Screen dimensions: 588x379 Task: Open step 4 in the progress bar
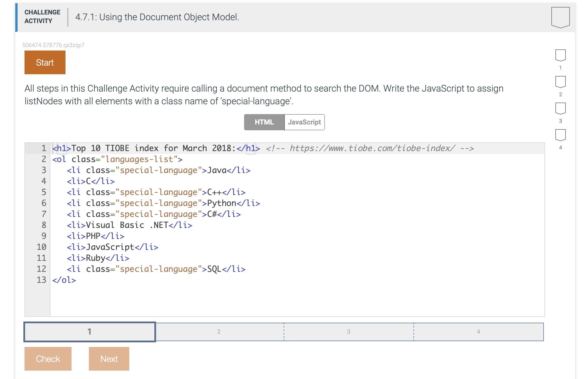478,332
